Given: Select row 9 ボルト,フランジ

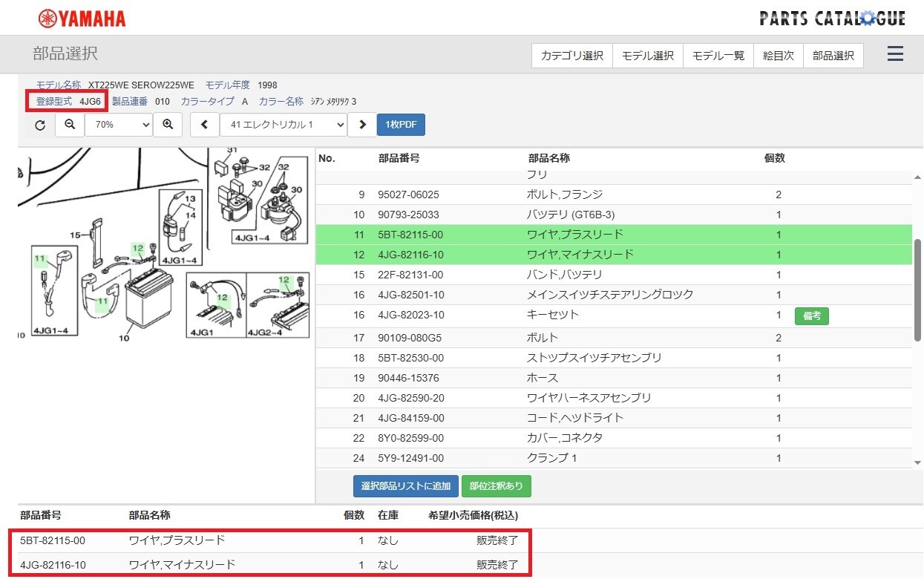Looking at the screenshot, I should 614,194.
